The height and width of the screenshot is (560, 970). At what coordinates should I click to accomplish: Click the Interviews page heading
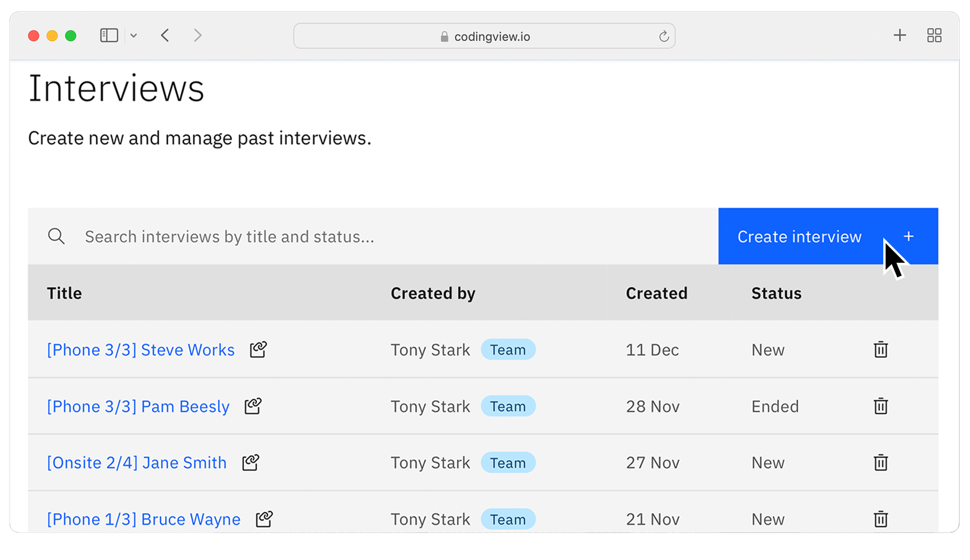[116, 88]
